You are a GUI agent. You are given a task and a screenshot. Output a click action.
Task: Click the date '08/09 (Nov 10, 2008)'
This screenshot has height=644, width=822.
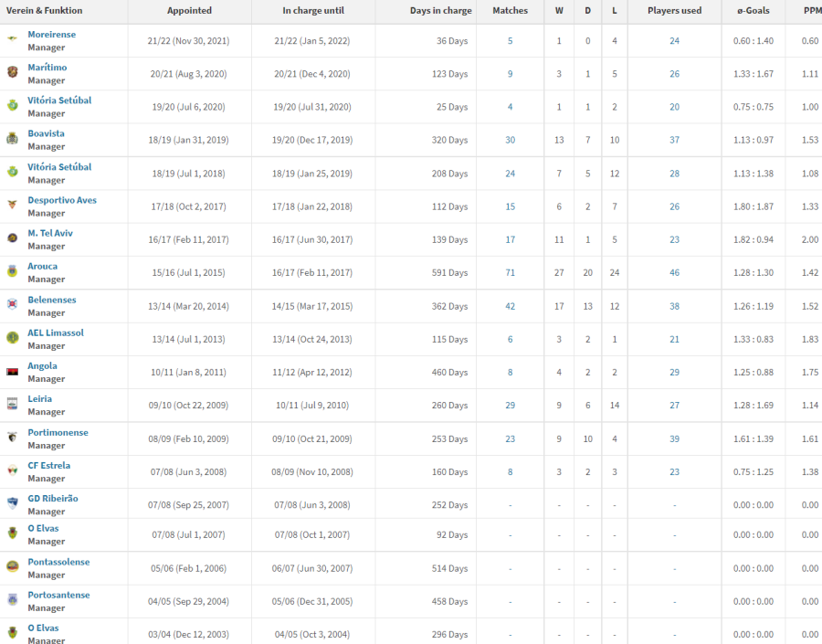(x=312, y=472)
